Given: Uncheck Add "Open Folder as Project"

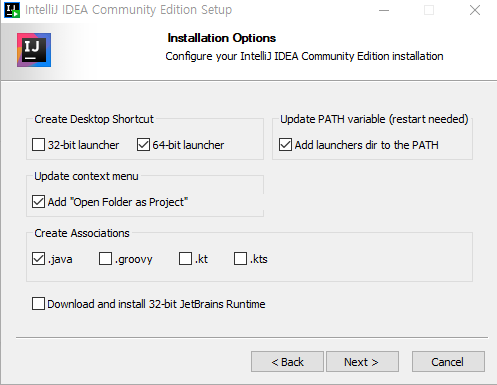Looking at the screenshot, I should (38, 202).
